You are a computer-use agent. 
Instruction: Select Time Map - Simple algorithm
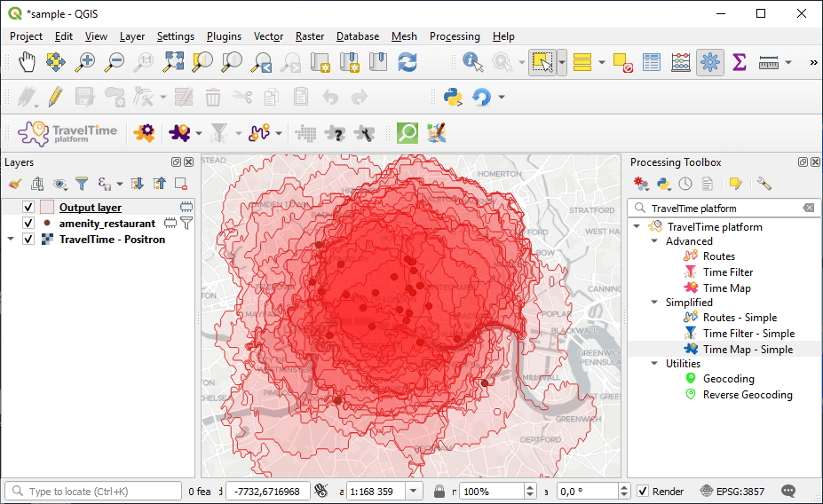pyautogui.click(x=748, y=350)
